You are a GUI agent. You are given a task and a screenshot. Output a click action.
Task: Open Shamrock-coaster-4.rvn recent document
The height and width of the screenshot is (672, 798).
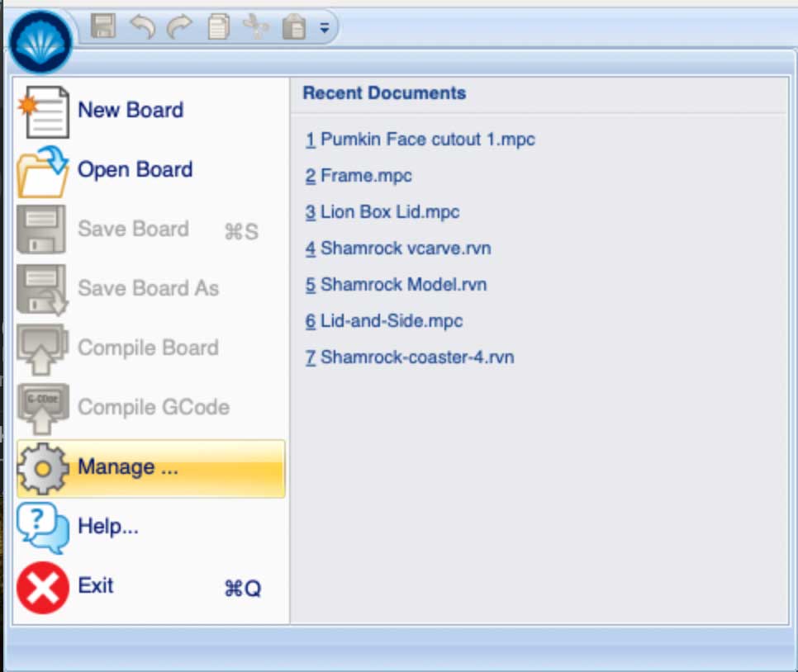pos(409,357)
